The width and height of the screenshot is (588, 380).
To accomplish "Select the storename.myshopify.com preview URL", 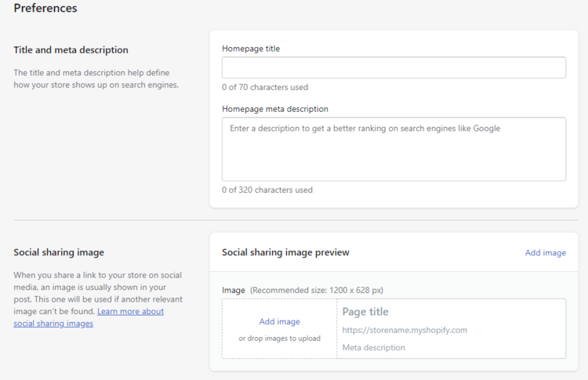I will (405, 330).
